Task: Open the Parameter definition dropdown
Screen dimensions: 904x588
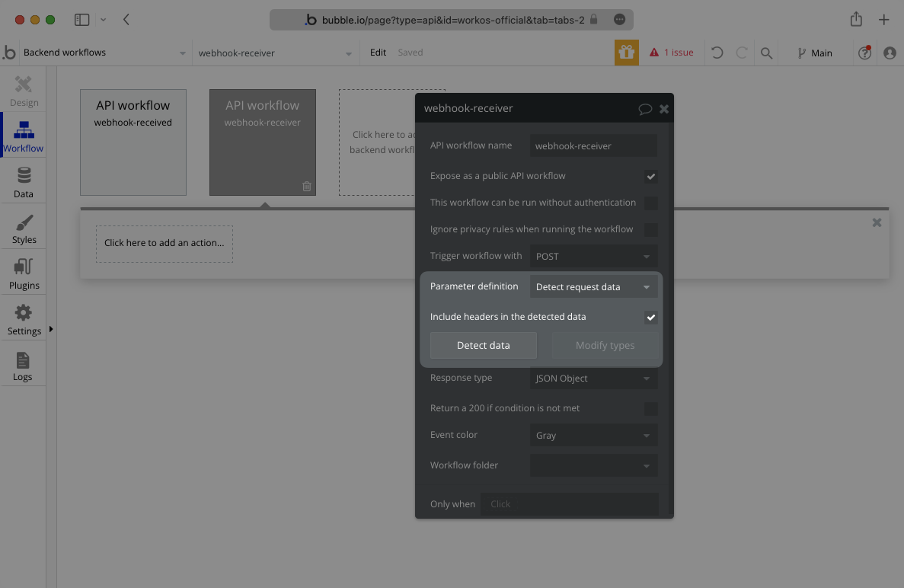Action: [x=593, y=286]
